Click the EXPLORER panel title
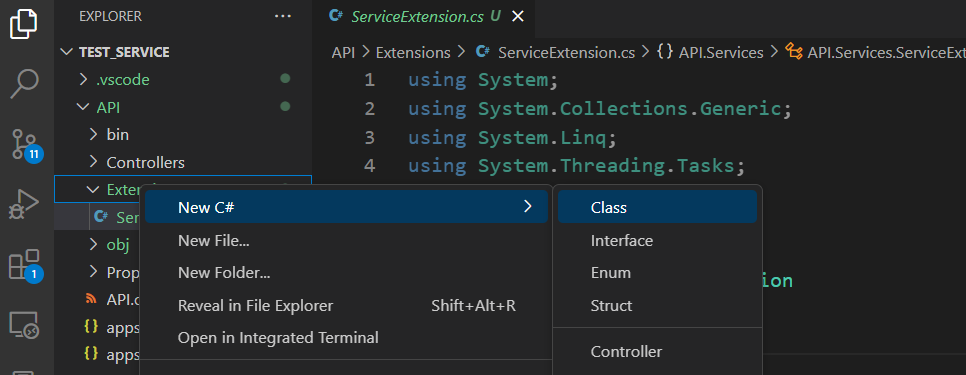This screenshot has width=966, height=375. pyautogui.click(x=110, y=17)
